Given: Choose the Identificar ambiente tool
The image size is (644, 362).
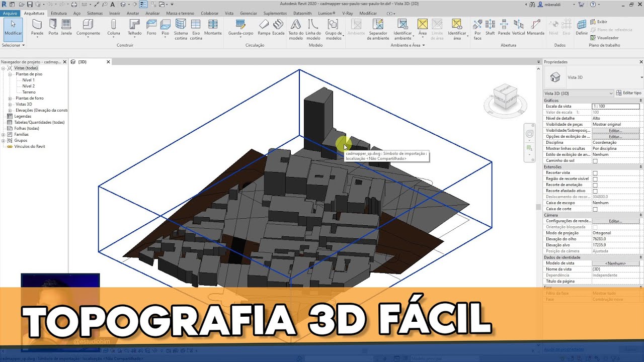Looking at the screenshot, I should (403, 30).
